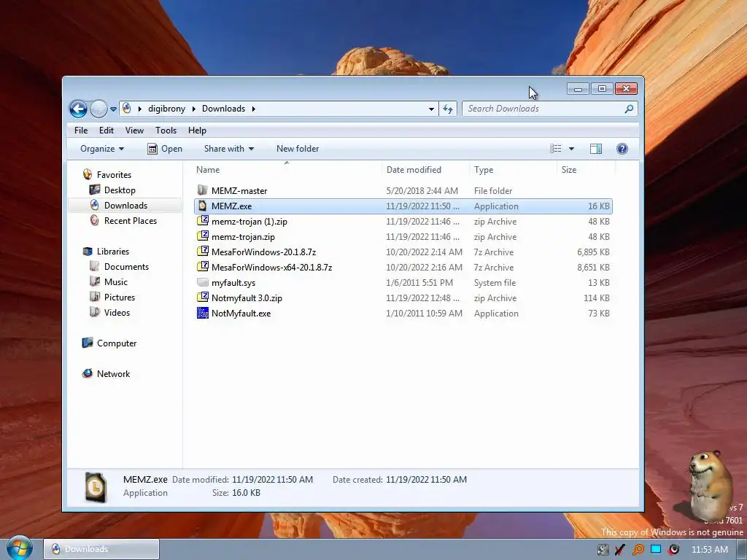Viewport: 747px width, 560px height.
Task: Click the address bar location icon
Action: tap(127, 109)
